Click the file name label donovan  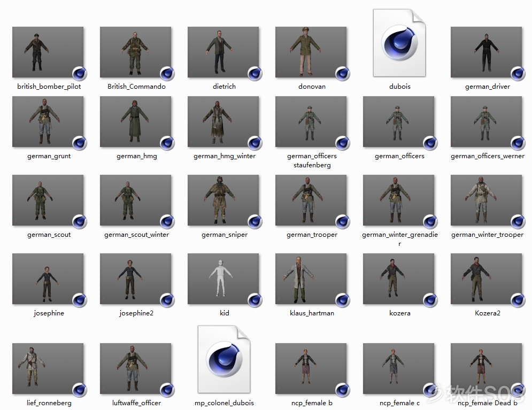[x=312, y=87]
